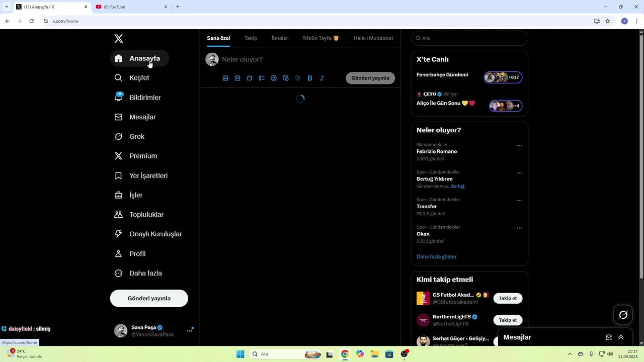Open Yer İşaretleri bookmarks
Viewport: 644px width, 362px height.
click(x=141, y=175)
